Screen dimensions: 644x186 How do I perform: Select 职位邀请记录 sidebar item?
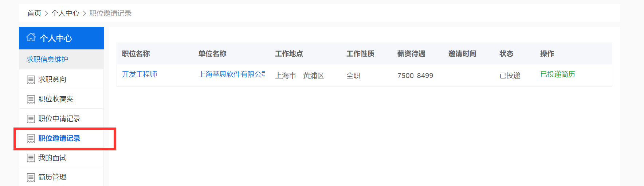tap(61, 138)
